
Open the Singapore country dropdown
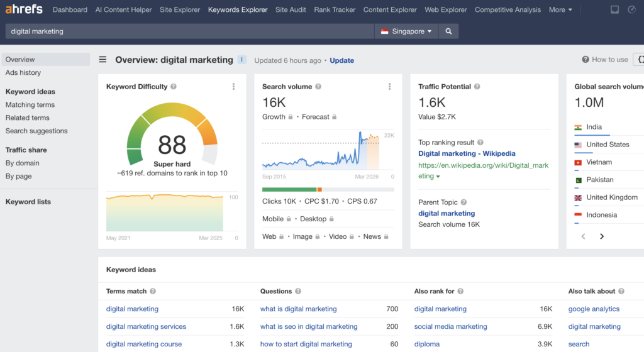tap(407, 31)
